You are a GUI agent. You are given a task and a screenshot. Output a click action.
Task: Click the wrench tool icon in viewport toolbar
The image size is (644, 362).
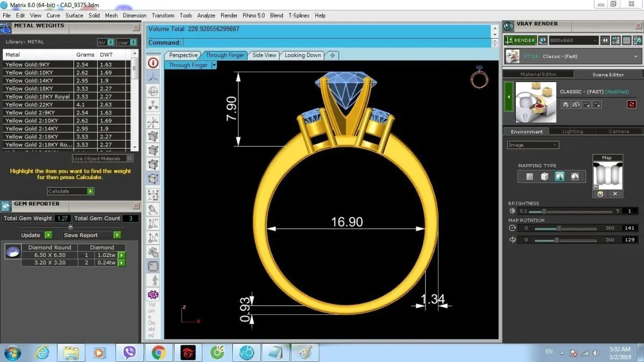point(153,209)
